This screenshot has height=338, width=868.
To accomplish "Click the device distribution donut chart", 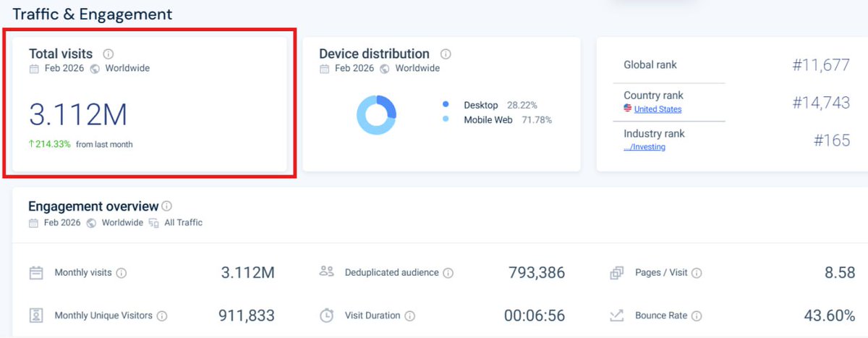I will pos(376,114).
